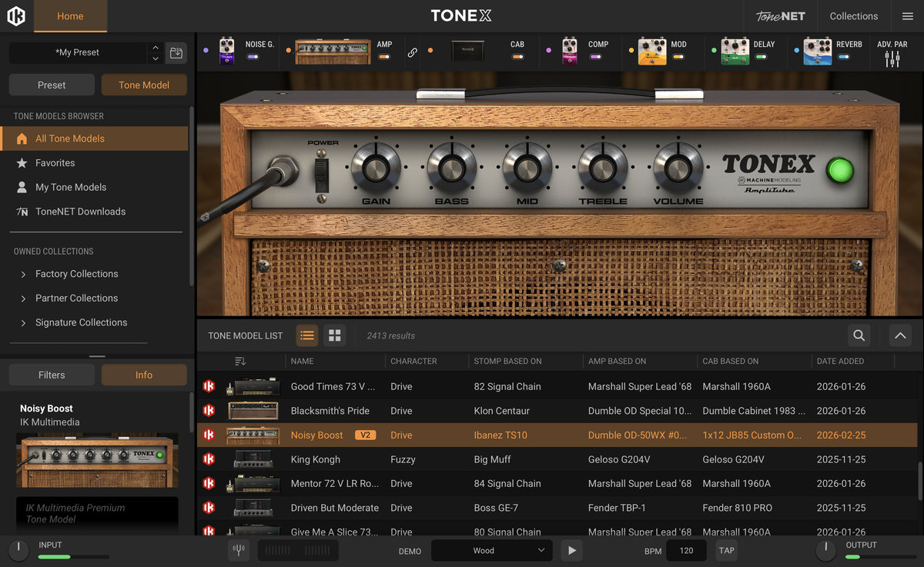The height and width of the screenshot is (567, 924).
Task: Select the Delay pedal icon
Action: point(735,51)
